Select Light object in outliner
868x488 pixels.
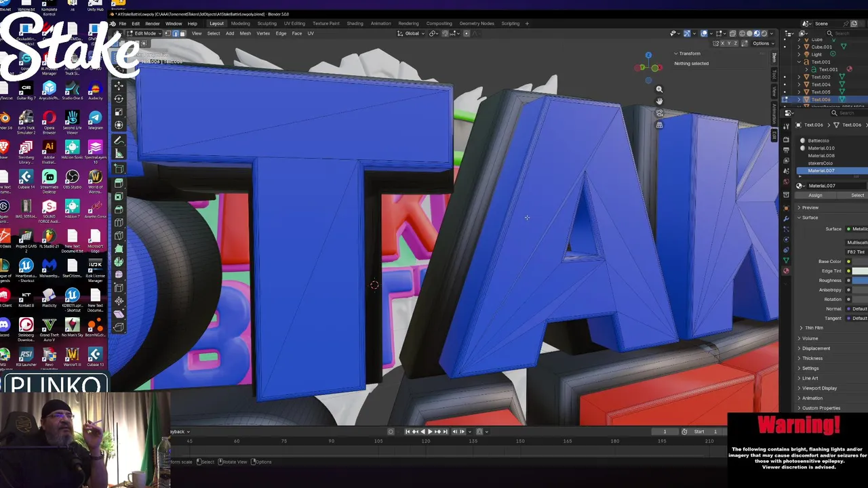point(816,54)
